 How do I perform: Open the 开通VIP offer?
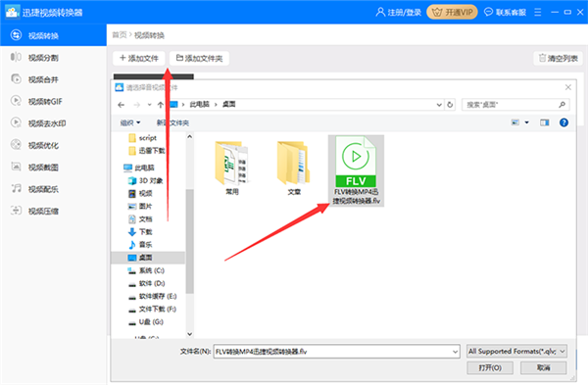click(452, 13)
